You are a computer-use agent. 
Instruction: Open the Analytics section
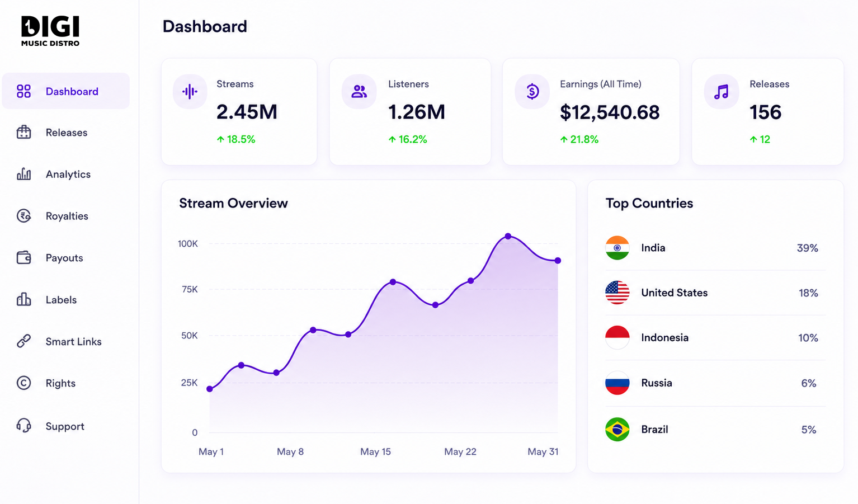66,174
